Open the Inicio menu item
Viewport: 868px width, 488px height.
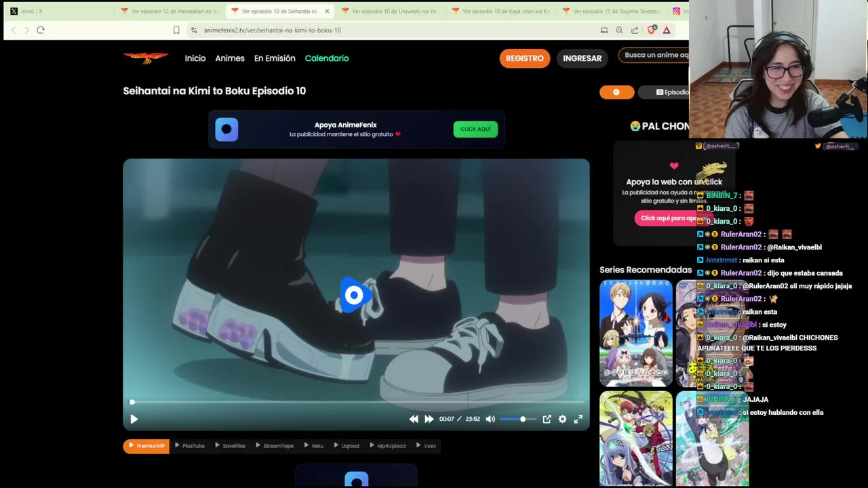pyautogui.click(x=195, y=58)
